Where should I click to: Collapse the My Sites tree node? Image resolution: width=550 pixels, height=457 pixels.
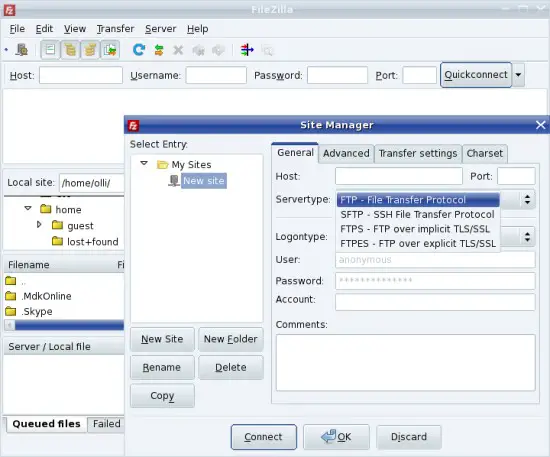coord(144,163)
